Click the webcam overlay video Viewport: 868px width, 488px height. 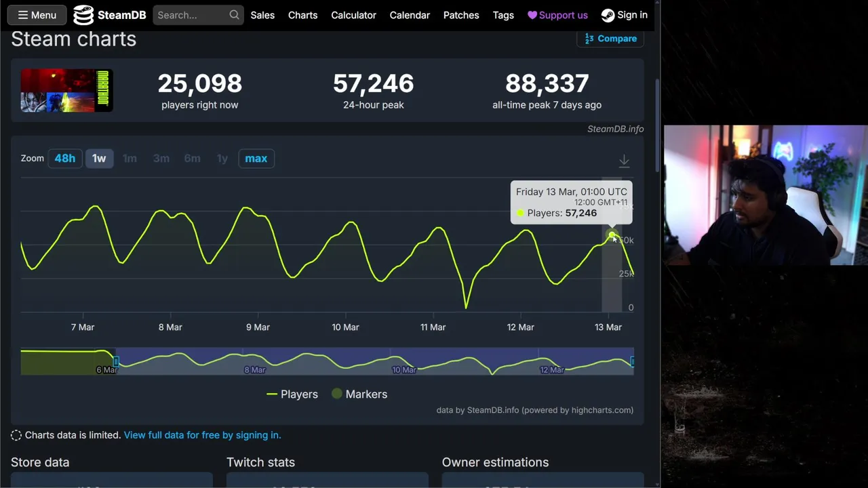(x=766, y=195)
